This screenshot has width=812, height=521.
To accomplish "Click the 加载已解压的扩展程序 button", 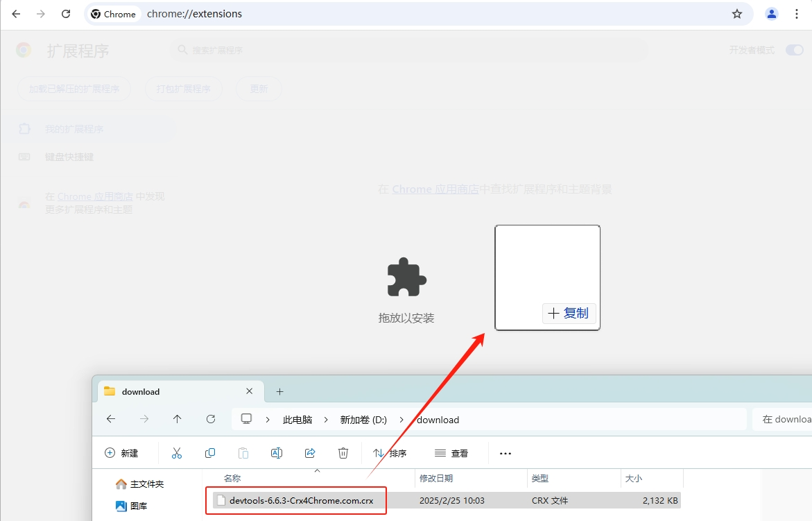I will point(74,88).
